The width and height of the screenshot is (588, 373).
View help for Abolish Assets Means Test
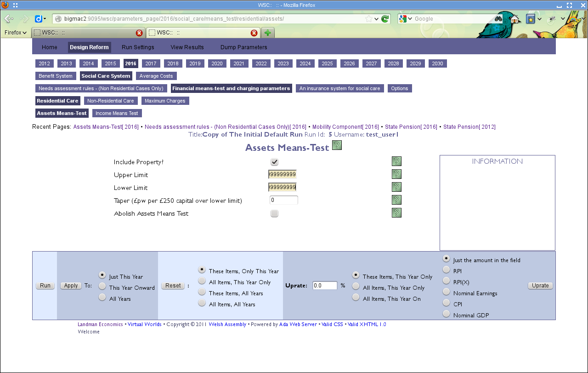(x=396, y=213)
